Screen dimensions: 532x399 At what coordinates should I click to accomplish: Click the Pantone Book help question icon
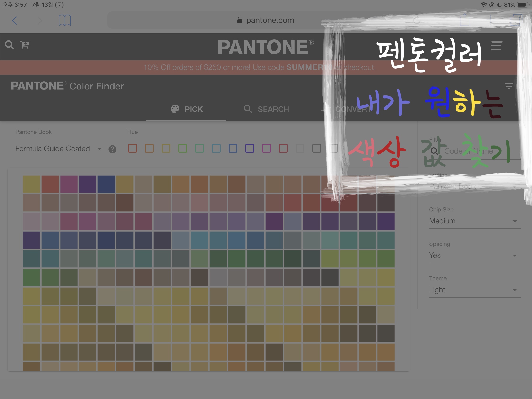(x=112, y=149)
